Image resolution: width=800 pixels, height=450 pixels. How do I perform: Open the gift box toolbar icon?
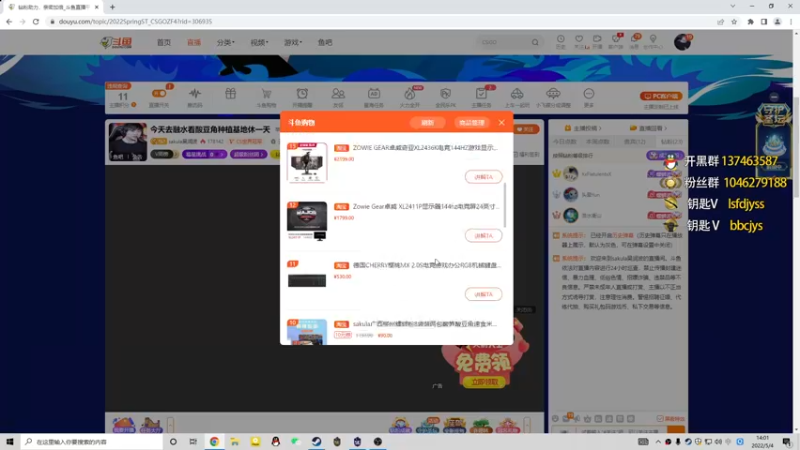(231, 94)
